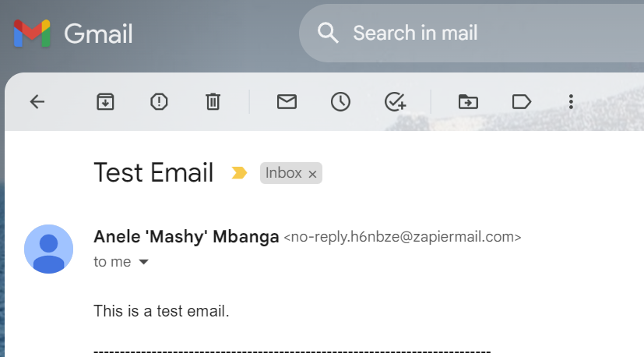Click in the Search in mail field
The height and width of the screenshot is (357, 644).
(467, 33)
